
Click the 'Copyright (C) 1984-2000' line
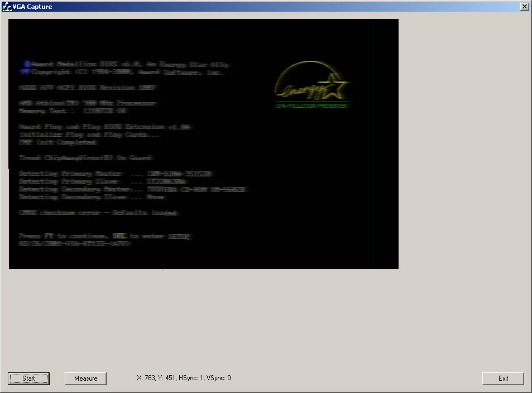[127, 72]
